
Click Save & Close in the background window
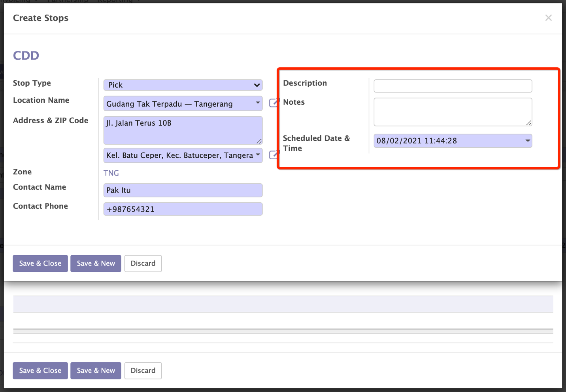(40, 371)
